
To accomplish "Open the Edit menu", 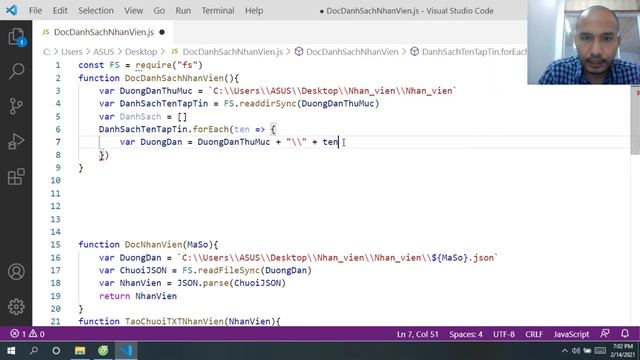I will (60, 11).
